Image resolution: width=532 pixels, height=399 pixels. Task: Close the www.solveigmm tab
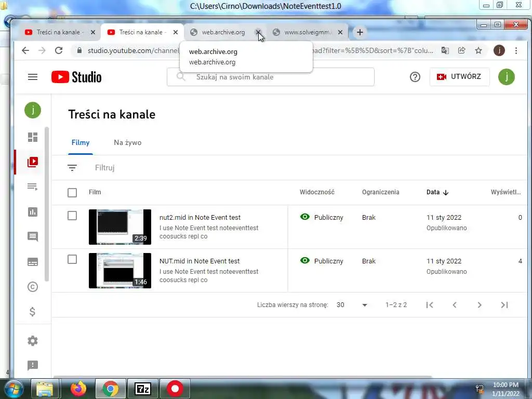pyautogui.click(x=340, y=32)
